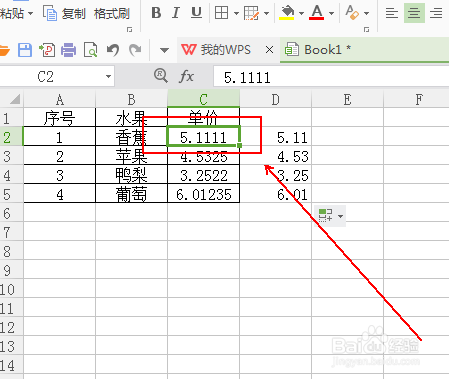Open the autofill options button
The height and width of the screenshot is (379, 449).
pyautogui.click(x=330, y=216)
